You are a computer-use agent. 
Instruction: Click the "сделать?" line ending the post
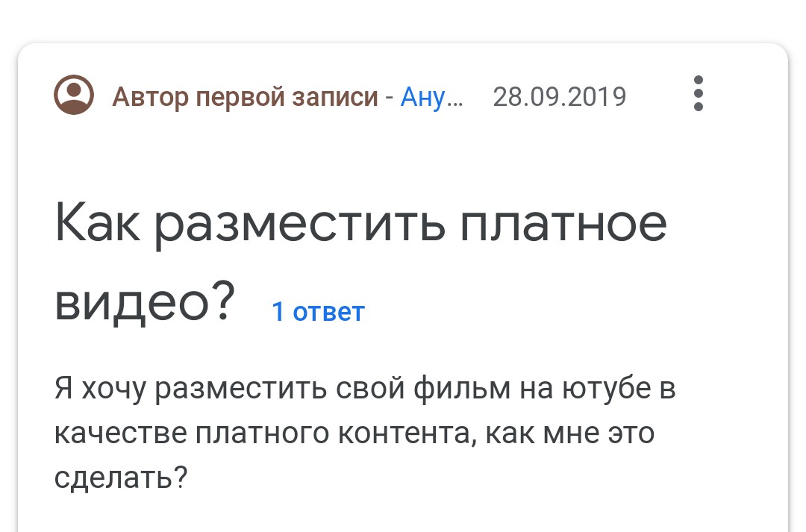coord(119,475)
